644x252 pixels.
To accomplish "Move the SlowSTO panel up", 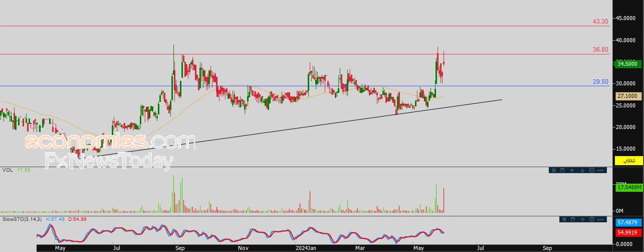I will click(x=582, y=219).
